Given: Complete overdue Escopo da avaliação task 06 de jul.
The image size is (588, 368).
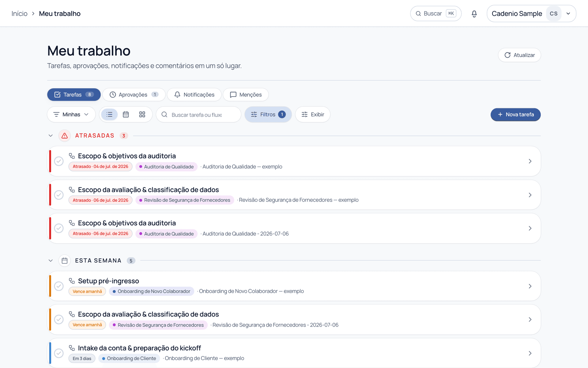Looking at the screenshot, I should pyautogui.click(x=59, y=195).
